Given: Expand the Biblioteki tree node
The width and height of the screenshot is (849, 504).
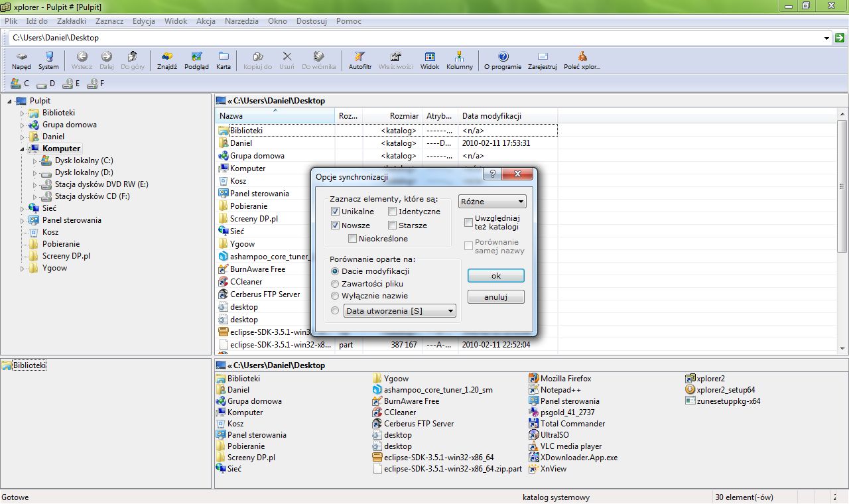Looking at the screenshot, I should click(22, 113).
